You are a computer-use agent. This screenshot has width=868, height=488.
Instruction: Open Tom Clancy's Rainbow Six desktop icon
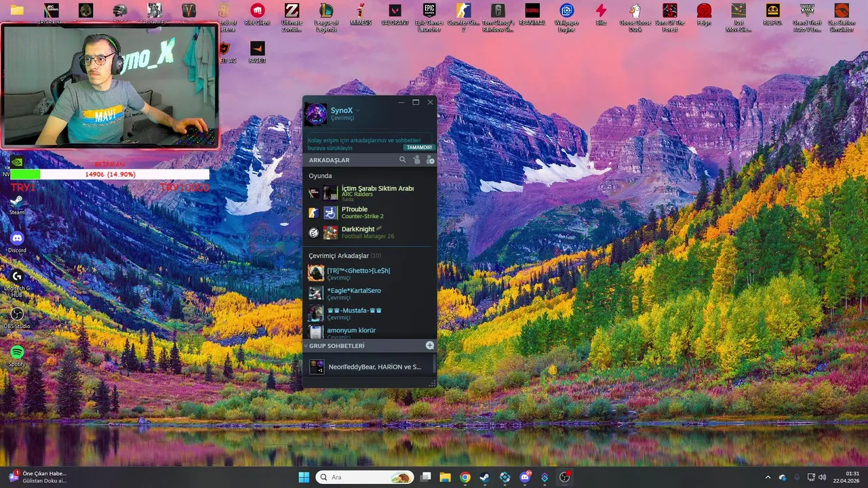[x=498, y=17]
